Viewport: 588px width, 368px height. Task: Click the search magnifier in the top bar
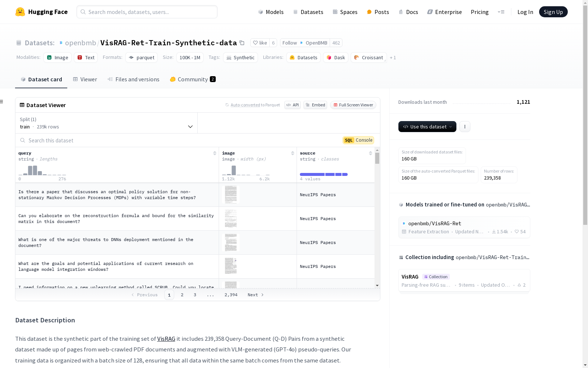(83, 12)
